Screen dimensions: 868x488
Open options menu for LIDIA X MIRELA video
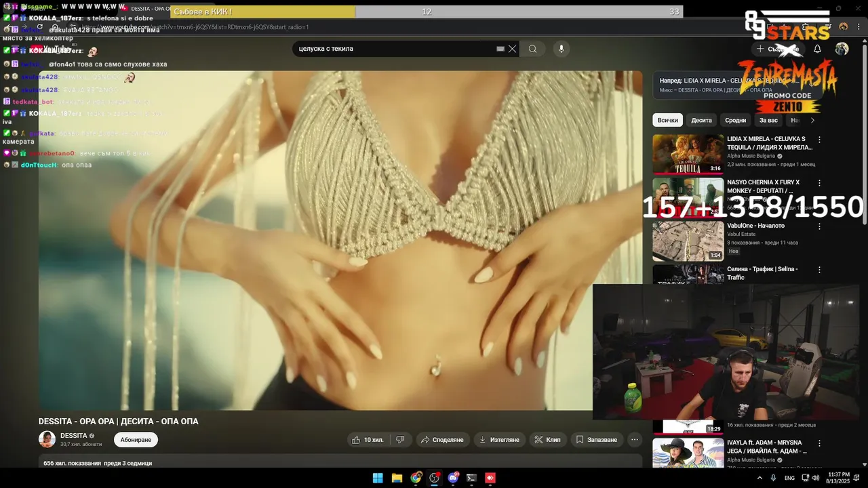[819, 140]
